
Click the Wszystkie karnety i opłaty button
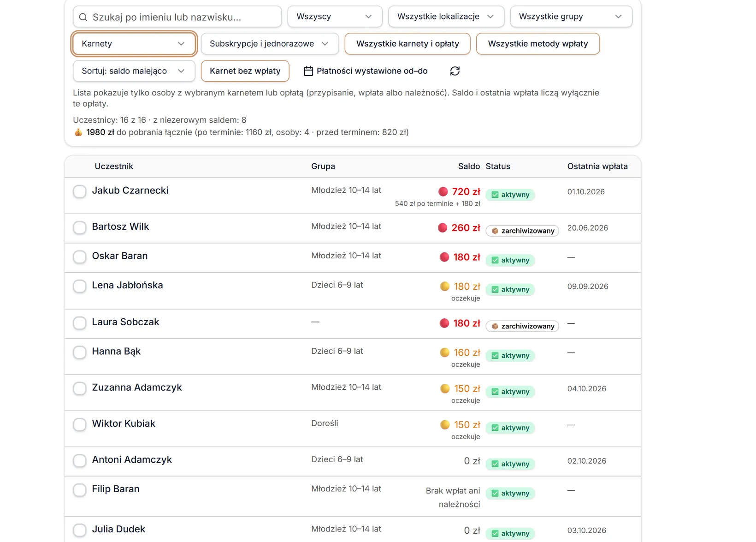[408, 44]
